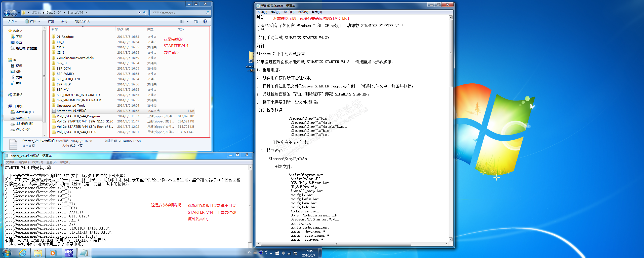The width and height of the screenshot is (644, 258).
Task: Open the volume control tray icon
Action: pyautogui.click(x=283, y=253)
